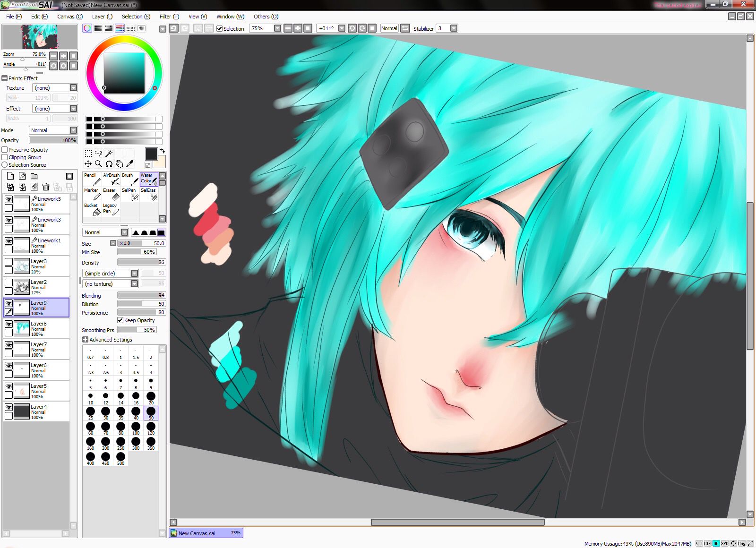Click the Undo button in the toolbar
The height and width of the screenshot is (548, 756).
[x=173, y=28]
